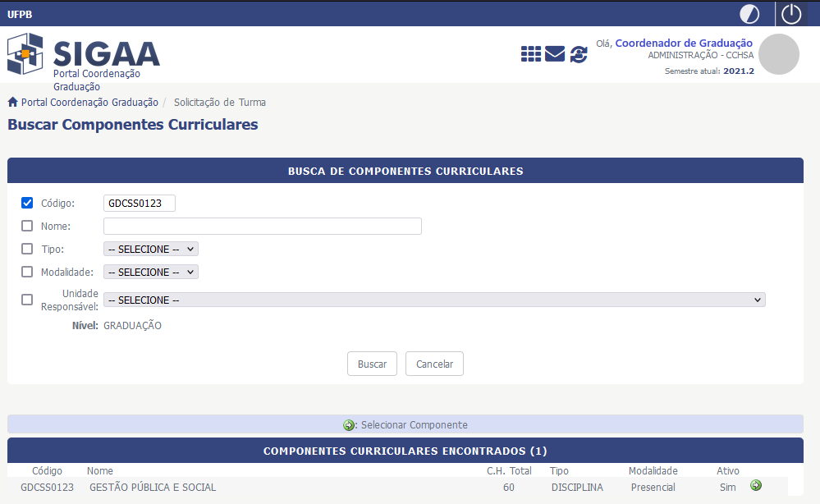This screenshot has height=504, width=820.
Task: Click GESTÃO PÚBLICA E SOCIAL result name
Action: [153, 488]
